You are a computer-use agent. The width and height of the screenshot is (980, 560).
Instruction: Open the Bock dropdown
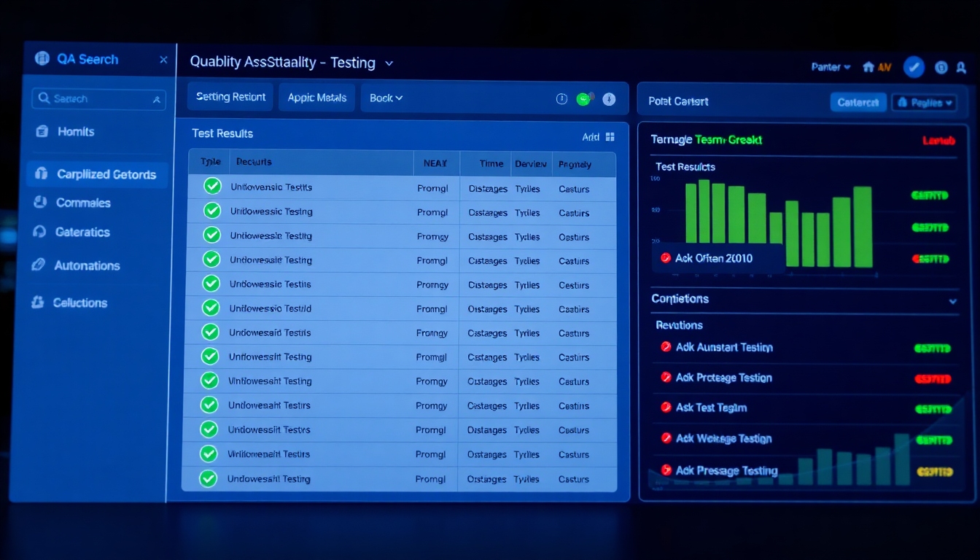[x=386, y=98]
